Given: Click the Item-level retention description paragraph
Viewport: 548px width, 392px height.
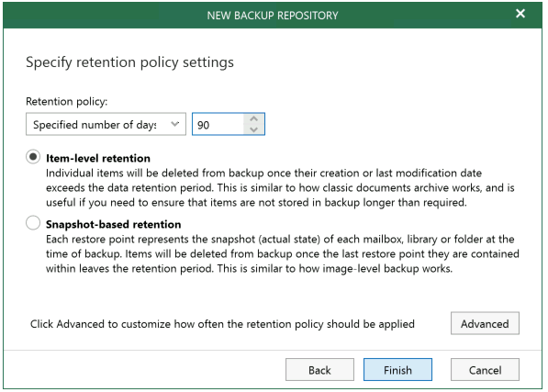Looking at the screenshot, I should tap(280, 187).
